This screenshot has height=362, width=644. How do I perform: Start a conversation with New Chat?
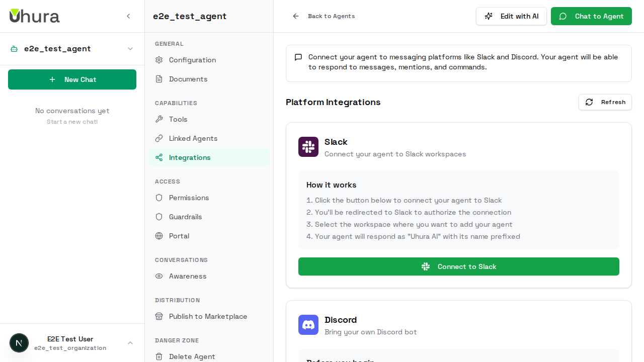(72, 79)
